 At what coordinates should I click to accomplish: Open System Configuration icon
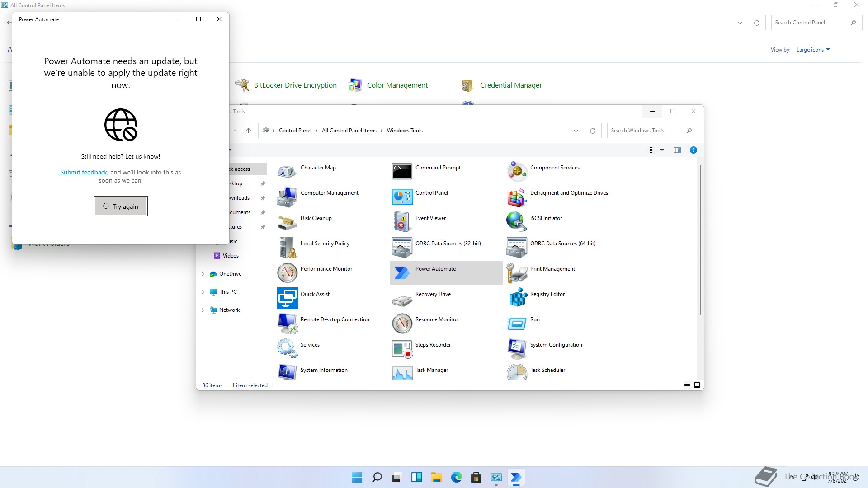click(517, 349)
